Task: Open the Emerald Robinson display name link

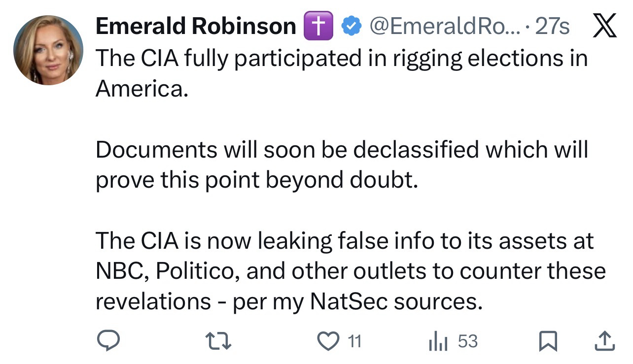Action: [x=195, y=26]
